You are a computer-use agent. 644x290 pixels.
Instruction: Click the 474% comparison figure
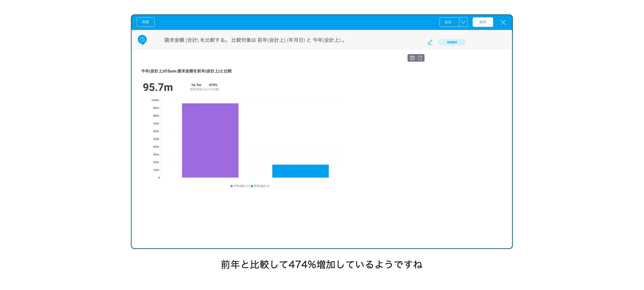pyautogui.click(x=213, y=85)
